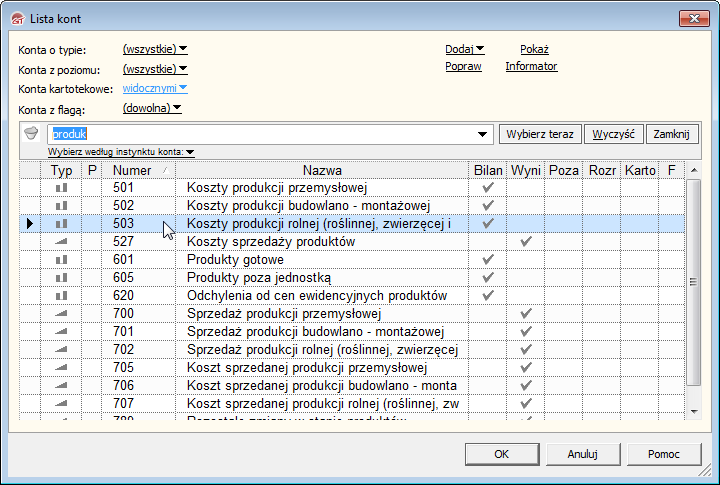Sort by the Nazwa column header
This screenshot has height=485, width=720.
coord(322,170)
